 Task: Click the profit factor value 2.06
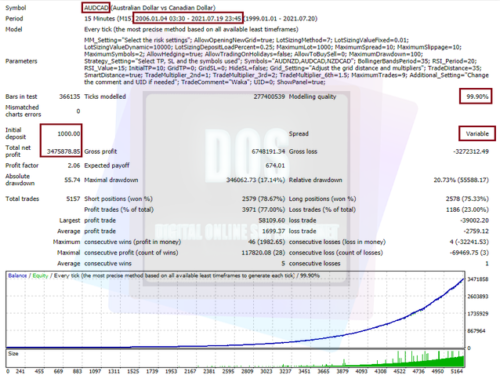click(74, 165)
